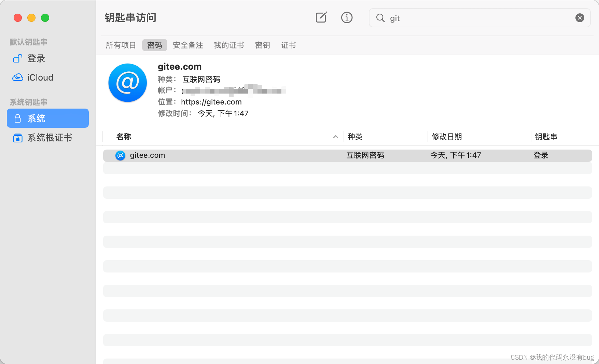Click the lock icon beside 系统
Image resolution: width=599 pixels, height=364 pixels.
(x=18, y=118)
